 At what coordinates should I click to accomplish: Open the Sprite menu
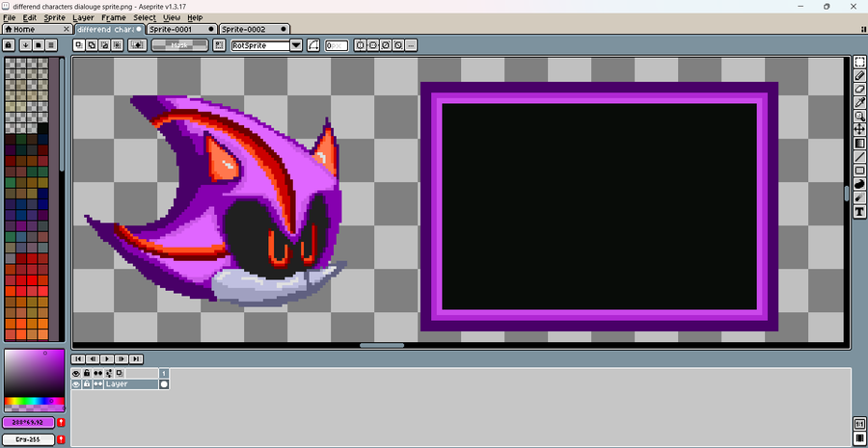(55, 17)
